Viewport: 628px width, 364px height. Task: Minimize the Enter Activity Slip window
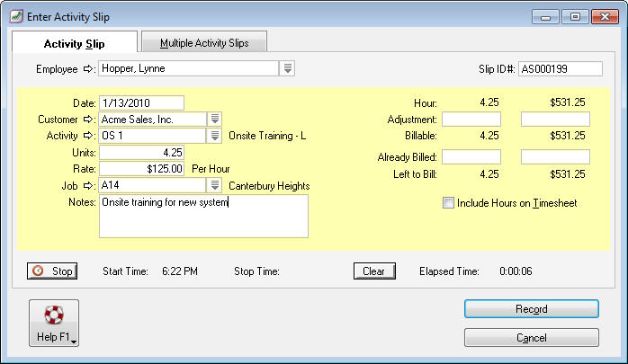click(545, 17)
